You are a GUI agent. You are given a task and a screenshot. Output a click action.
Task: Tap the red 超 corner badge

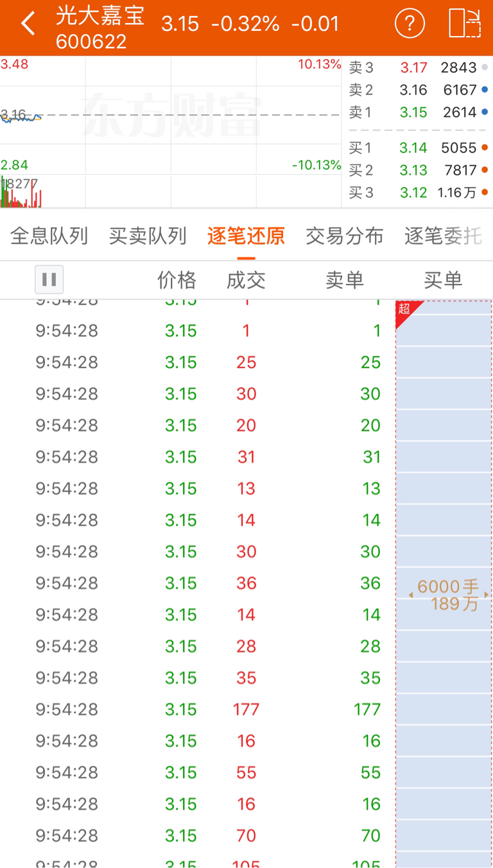pyautogui.click(x=406, y=310)
